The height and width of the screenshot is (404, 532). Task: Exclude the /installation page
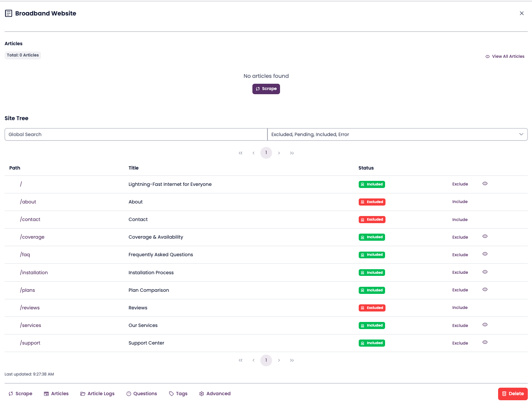point(460,273)
